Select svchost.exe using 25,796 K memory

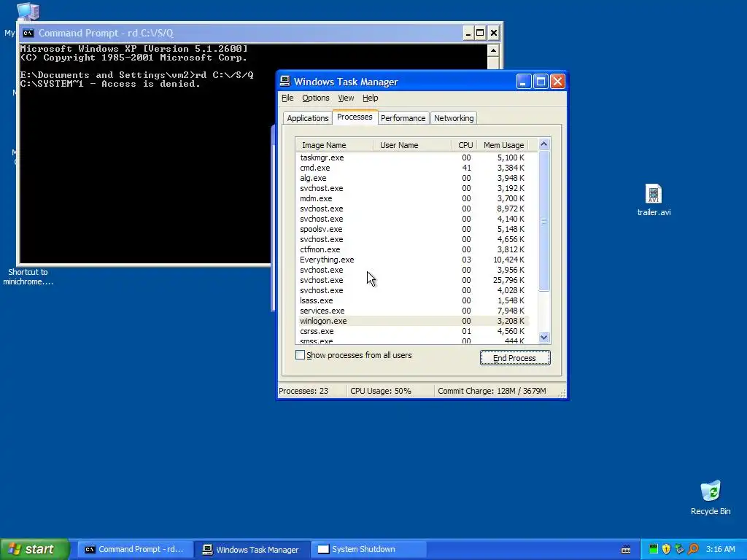click(x=414, y=280)
